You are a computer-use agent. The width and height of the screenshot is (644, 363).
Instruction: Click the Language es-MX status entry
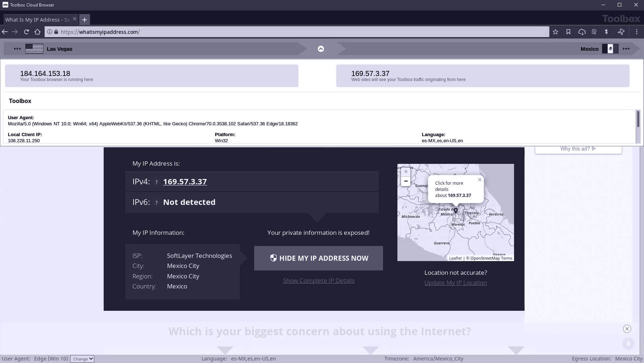[239, 359]
